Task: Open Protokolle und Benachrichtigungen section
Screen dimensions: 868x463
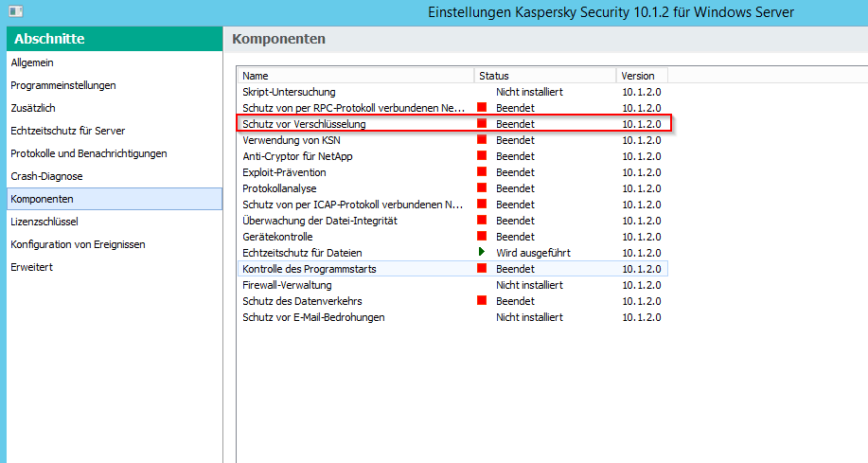Action: click(x=115, y=153)
